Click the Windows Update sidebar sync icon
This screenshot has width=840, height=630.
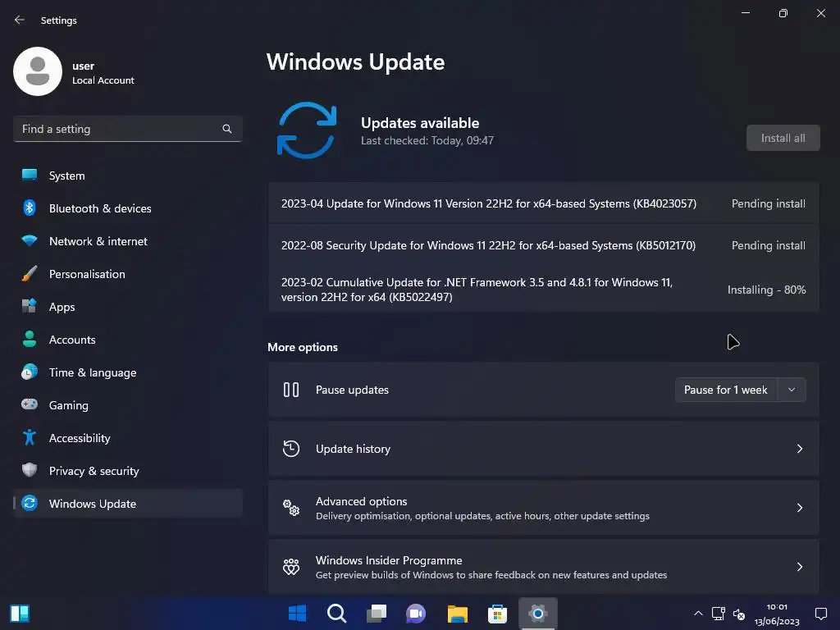[x=30, y=503]
